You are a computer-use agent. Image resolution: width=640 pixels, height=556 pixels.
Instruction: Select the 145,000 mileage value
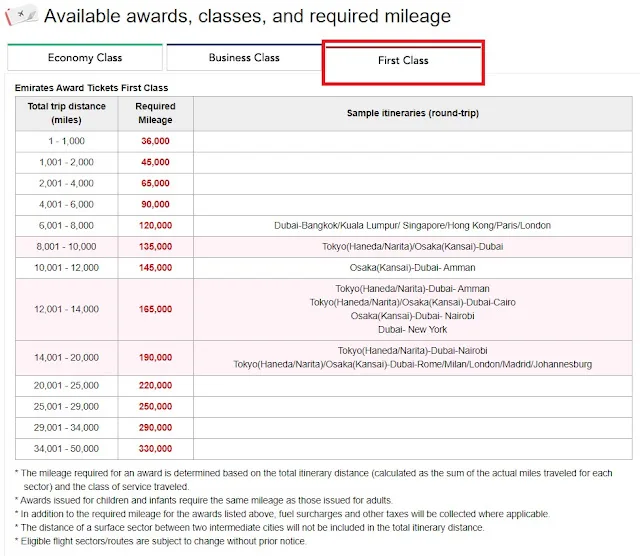pyautogui.click(x=156, y=268)
